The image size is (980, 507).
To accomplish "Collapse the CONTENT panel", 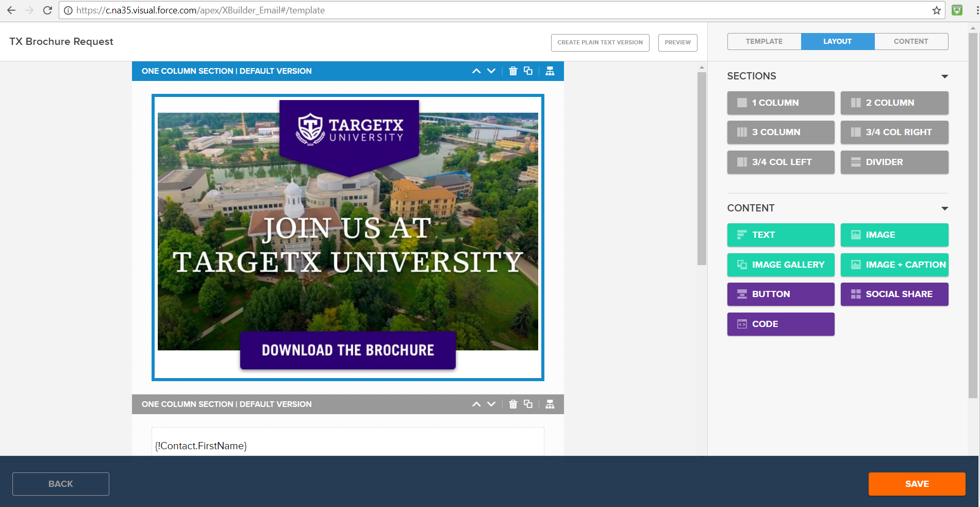I will click(x=944, y=208).
